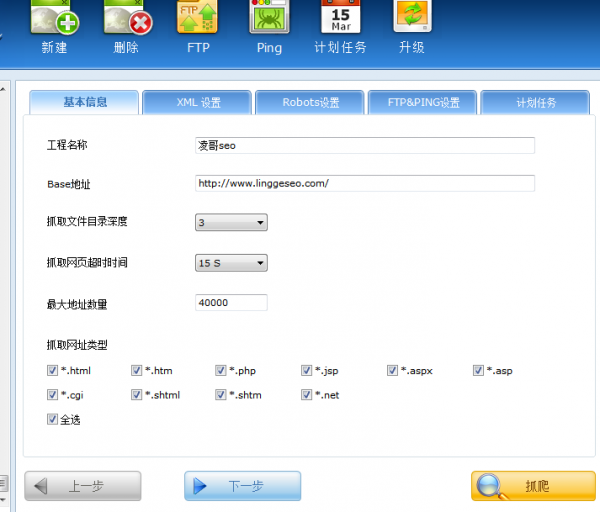This screenshot has height=512, width=600.
Task: Toggle the *.aspx URL type checkbox
Action: tap(393, 371)
